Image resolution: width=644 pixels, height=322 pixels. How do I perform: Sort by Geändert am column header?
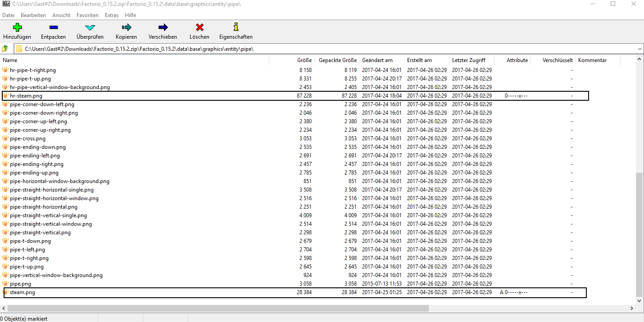click(x=377, y=60)
